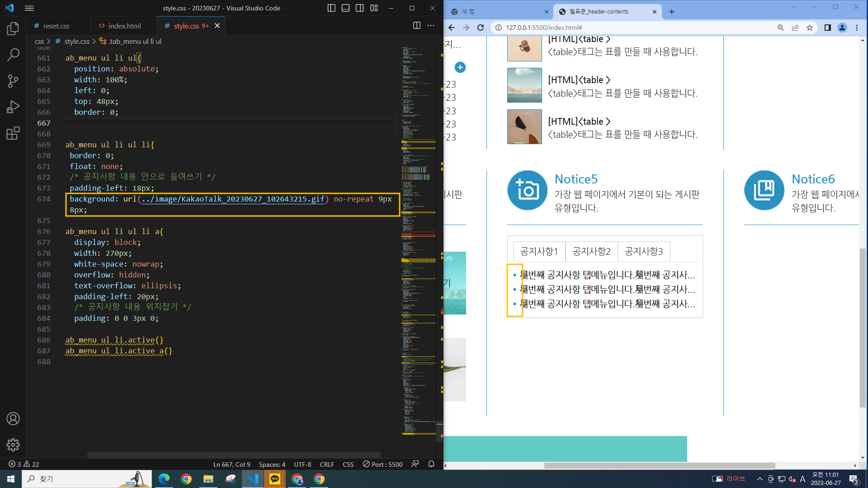The image size is (868, 488).
Task: Select the 공지사항2 tab on webpage
Action: click(x=591, y=251)
